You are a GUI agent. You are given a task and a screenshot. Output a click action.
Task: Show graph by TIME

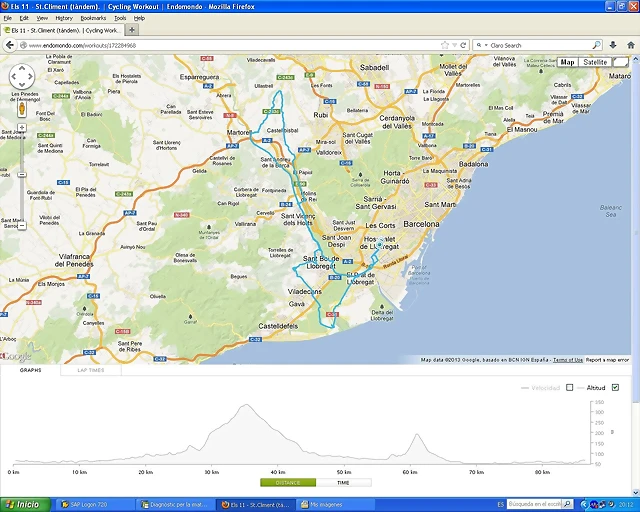pyautogui.click(x=343, y=483)
